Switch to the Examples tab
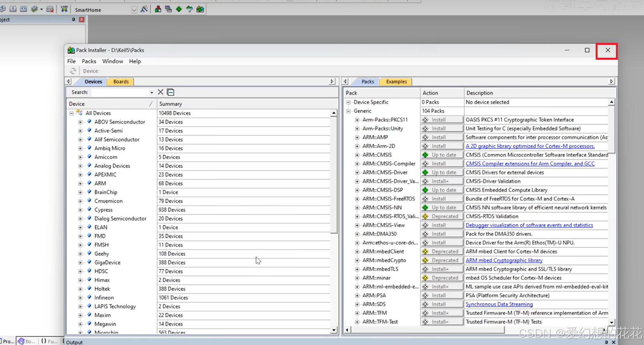Screen dimensions: 644x345 (x=396, y=82)
